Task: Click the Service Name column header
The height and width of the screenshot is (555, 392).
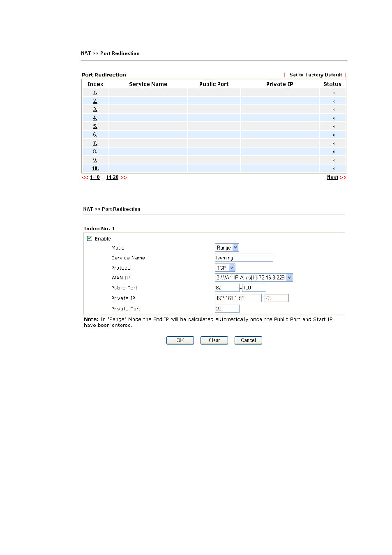Action: (148, 84)
